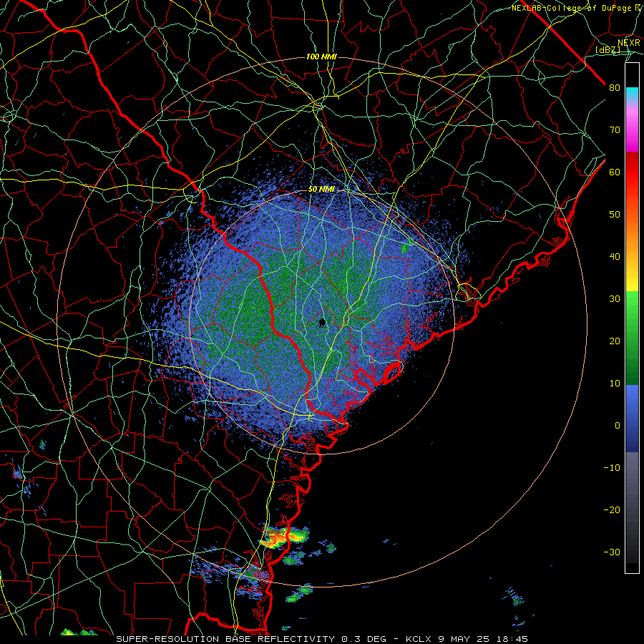This screenshot has height=644, width=644.
Task: Click the 100 NMI range ring label
Action: [x=321, y=57]
